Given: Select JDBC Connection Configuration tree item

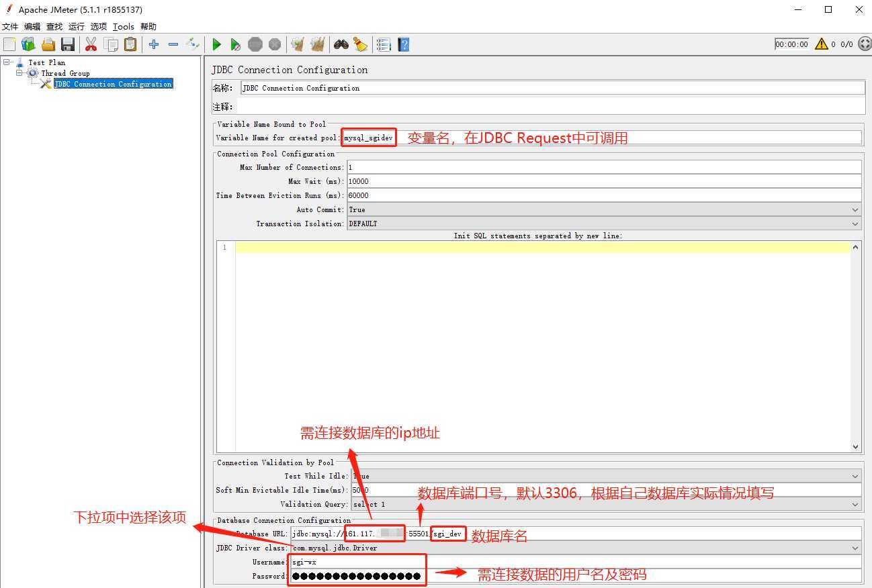Looking at the screenshot, I should 114,84.
